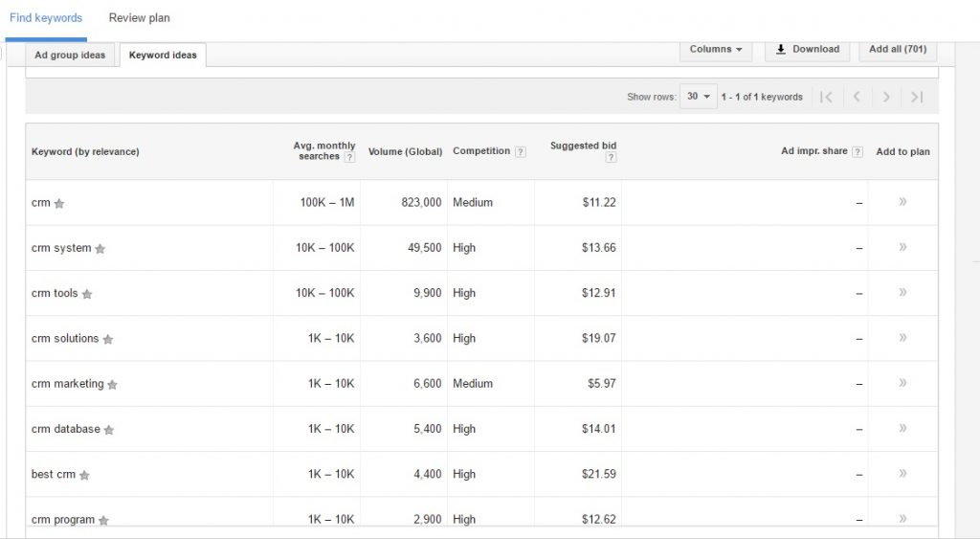
Task: Star the 'crm solutions' keyword
Action: pos(107,340)
